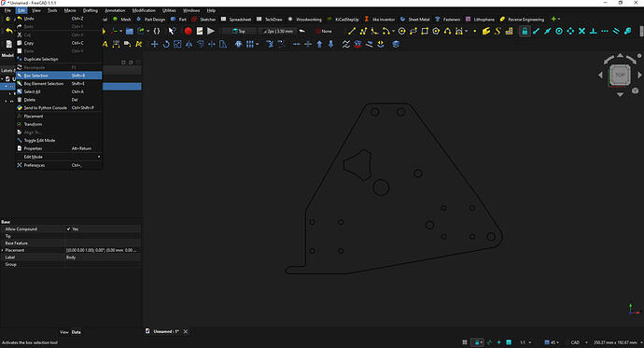Open the Create Group folder icon
The image size is (644, 348).
130,31
